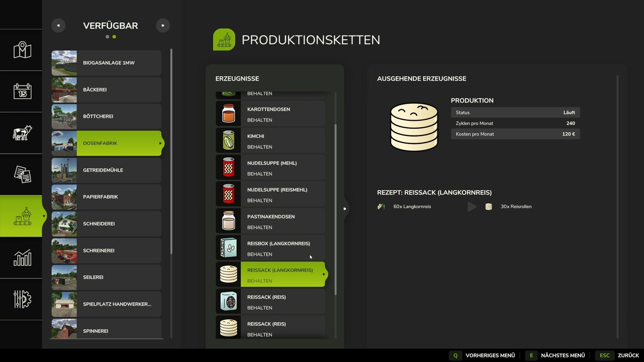Select Reisbox (Langkornreis) product row
644x362 pixels.
point(271,248)
